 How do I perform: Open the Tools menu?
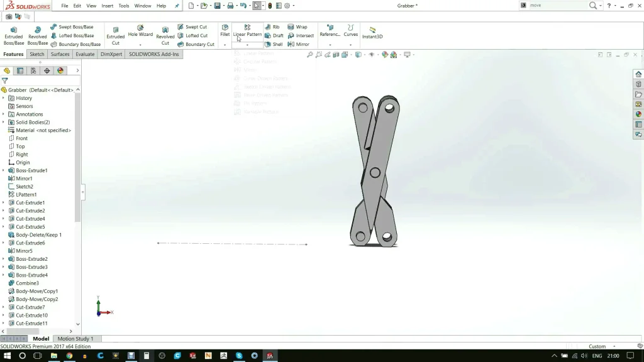pyautogui.click(x=124, y=6)
